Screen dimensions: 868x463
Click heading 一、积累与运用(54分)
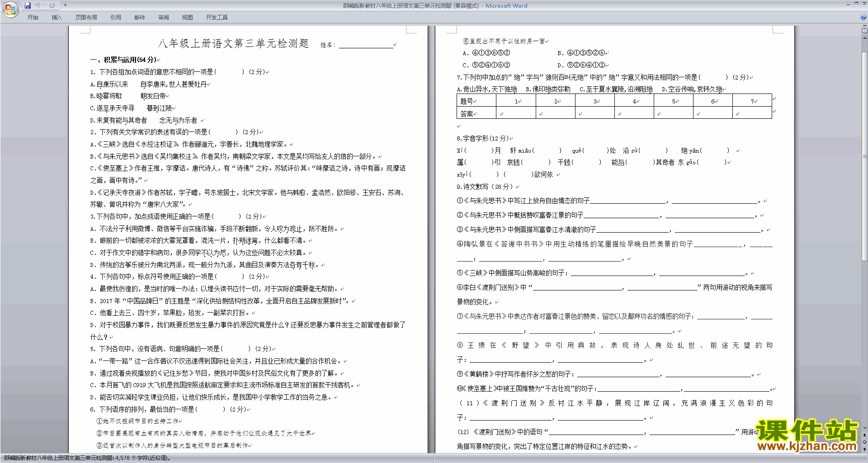pyautogui.click(x=123, y=60)
